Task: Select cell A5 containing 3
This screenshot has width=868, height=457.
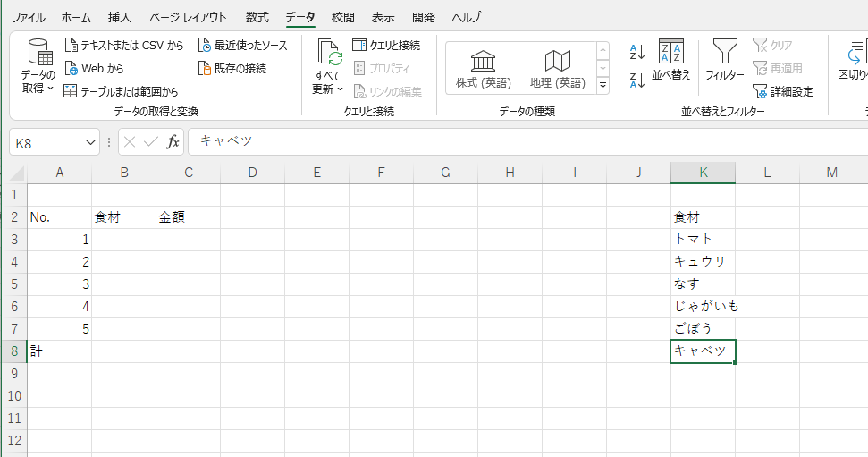Action: pos(59,284)
